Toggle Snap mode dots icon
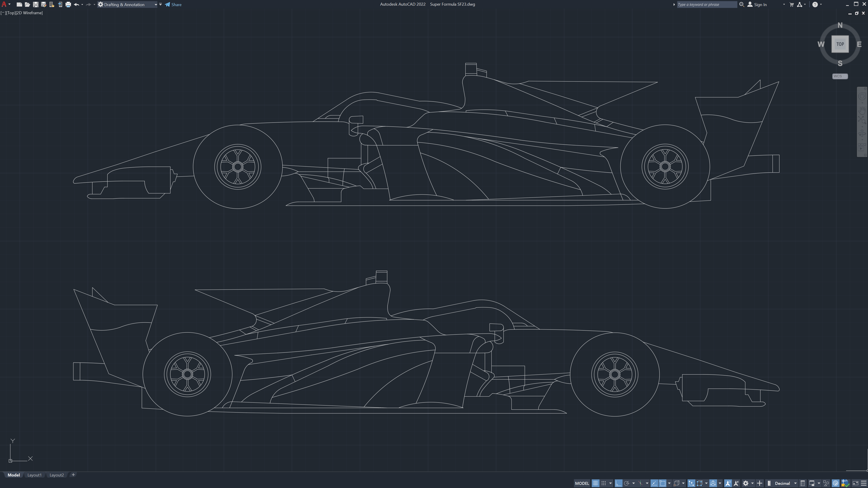The image size is (868, 488). point(604,483)
